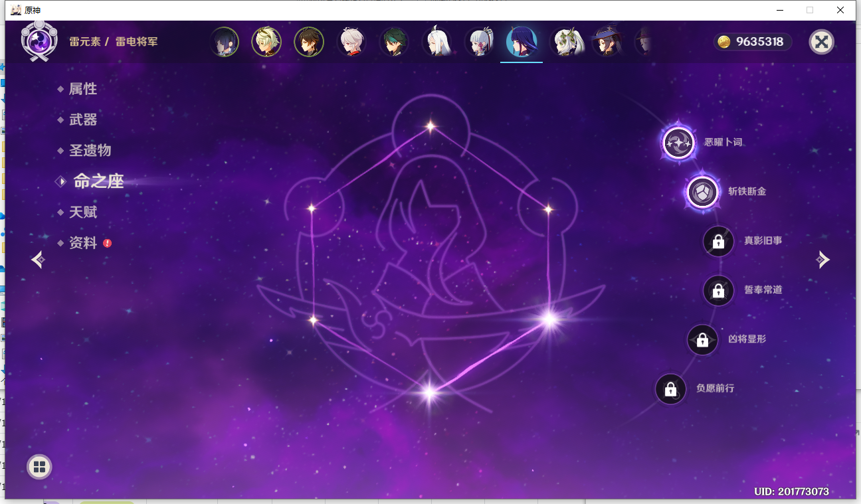This screenshot has width=861, height=504.
Task: Click the Mora coin icon
Action: coord(724,42)
